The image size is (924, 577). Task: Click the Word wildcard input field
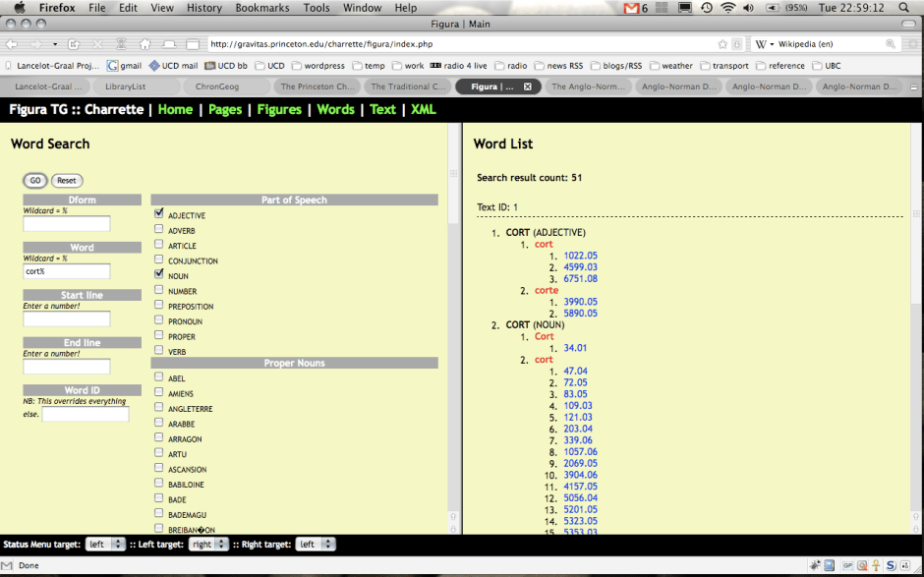click(x=67, y=271)
